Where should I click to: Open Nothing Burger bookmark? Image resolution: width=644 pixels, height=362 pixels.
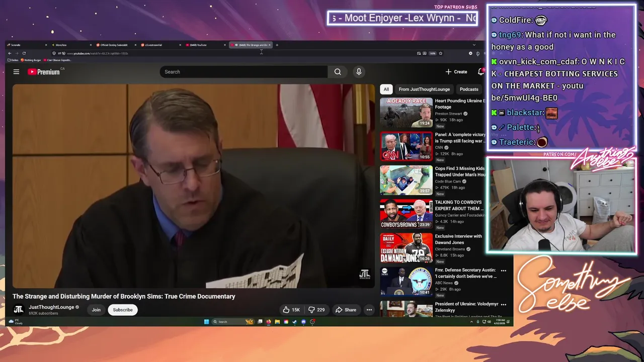coord(31,60)
